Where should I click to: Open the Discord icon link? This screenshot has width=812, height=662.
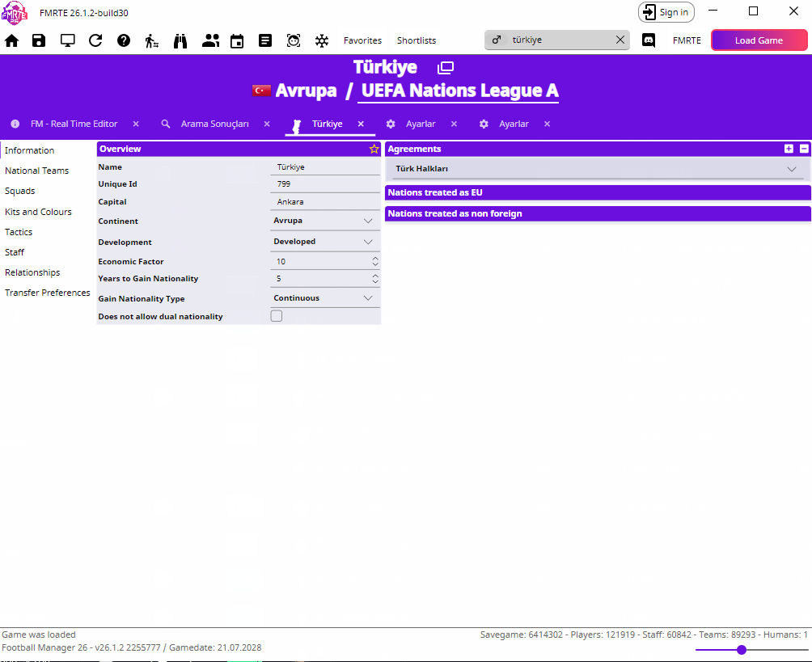pyautogui.click(x=649, y=40)
